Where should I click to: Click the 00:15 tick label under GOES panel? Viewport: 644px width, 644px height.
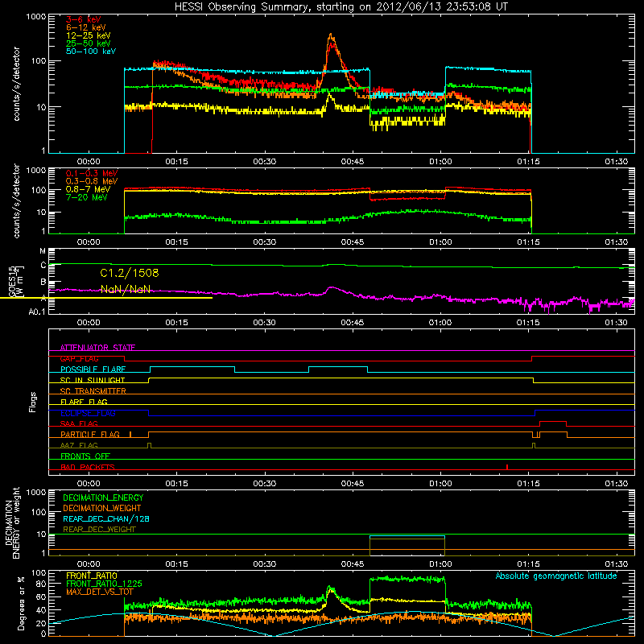[176, 323]
